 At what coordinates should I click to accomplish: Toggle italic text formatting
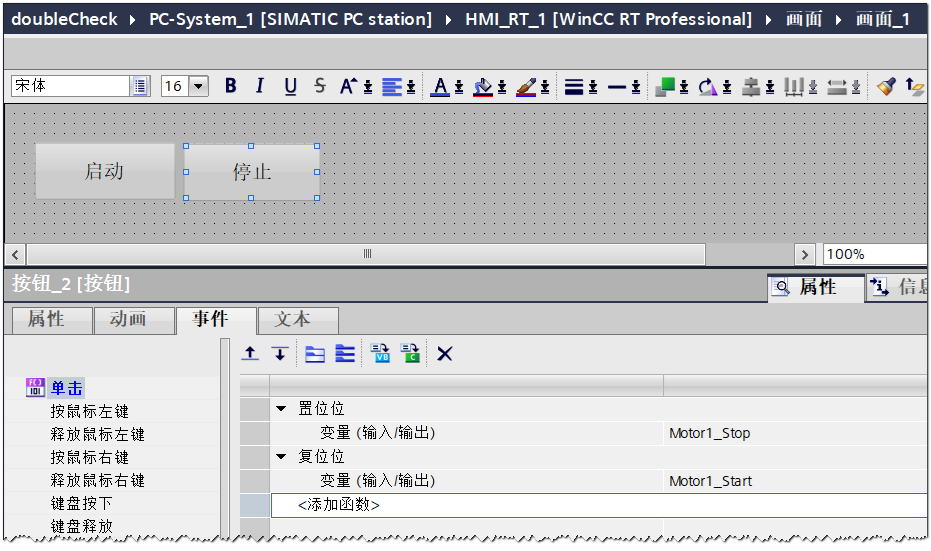coord(260,87)
